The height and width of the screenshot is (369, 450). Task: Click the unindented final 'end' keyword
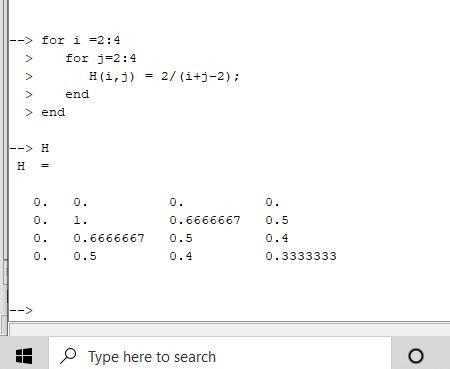click(x=53, y=112)
